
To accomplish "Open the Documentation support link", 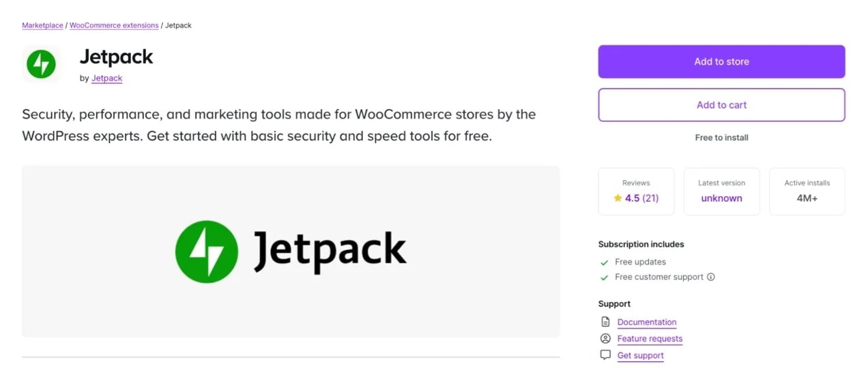I will point(646,322).
